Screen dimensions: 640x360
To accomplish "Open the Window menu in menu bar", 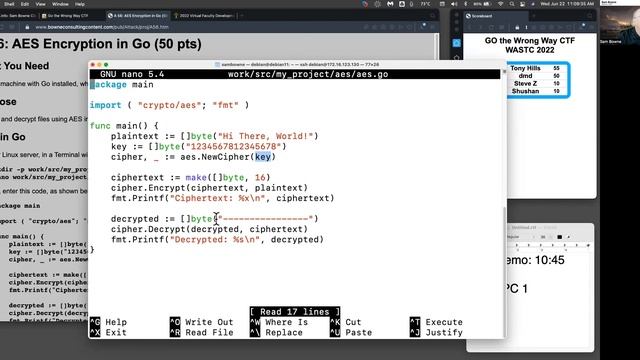I will point(60,4).
